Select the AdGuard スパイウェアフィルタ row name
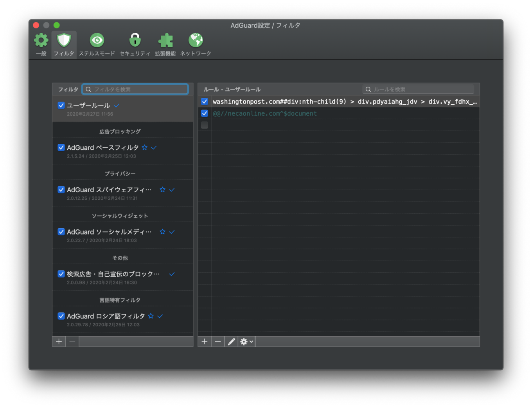The height and width of the screenshot is (408, 532). [109, 190]
